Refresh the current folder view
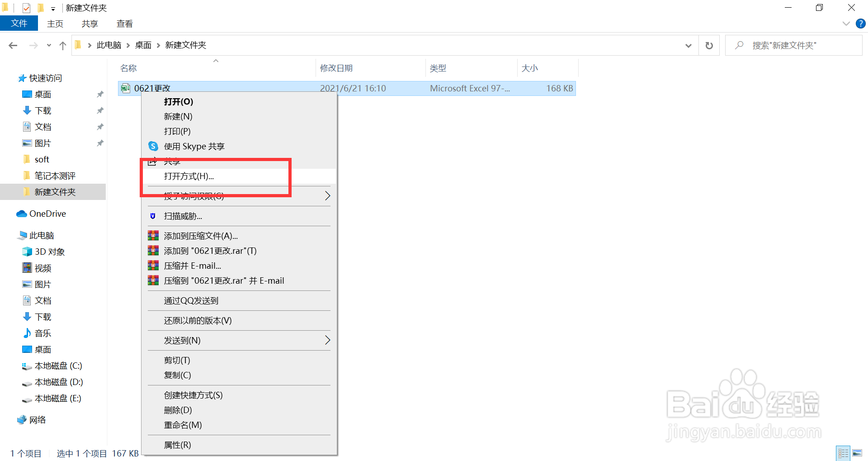Viewport: 868px width, 461px height. pyautogui.click(x=709, y=45)
